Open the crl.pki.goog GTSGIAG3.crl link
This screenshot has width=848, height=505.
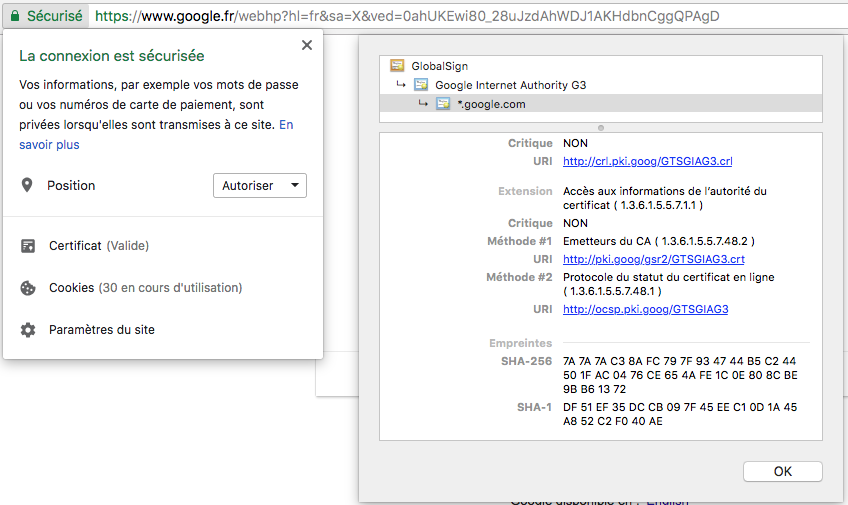(x=647, y=161)
